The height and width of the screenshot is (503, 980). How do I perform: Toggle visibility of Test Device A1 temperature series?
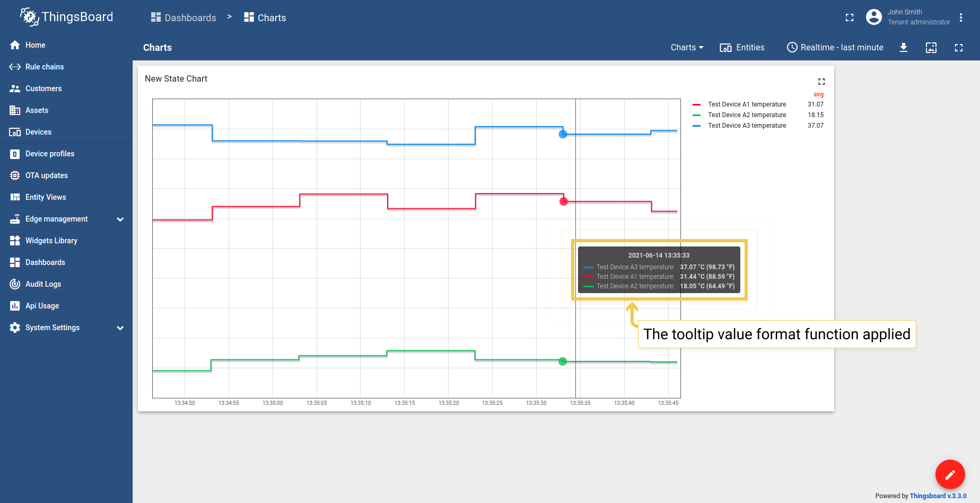[747, 104]
